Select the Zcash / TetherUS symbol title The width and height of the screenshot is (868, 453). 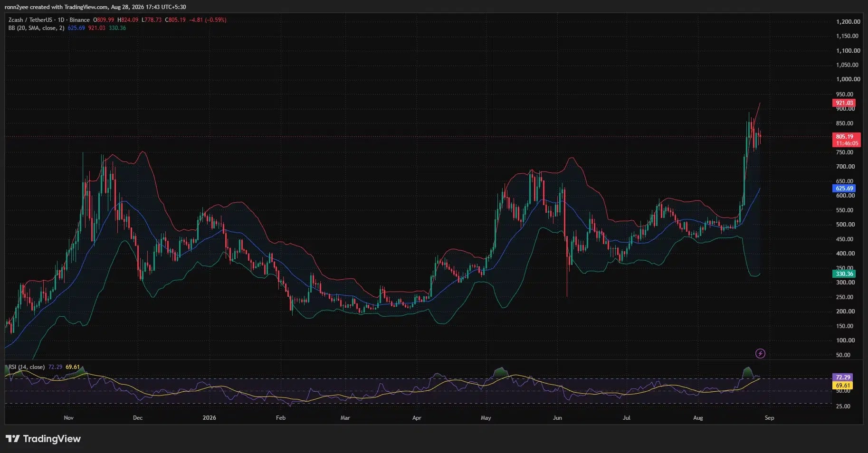[x=30, y=20]
